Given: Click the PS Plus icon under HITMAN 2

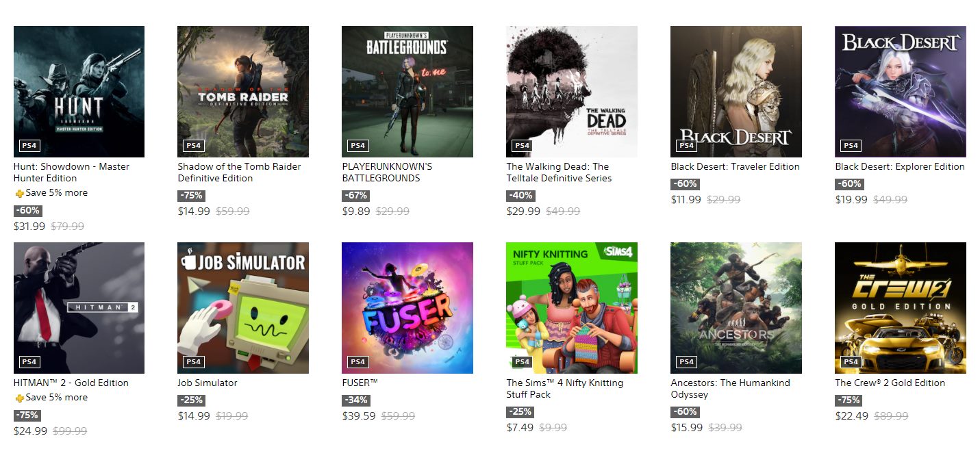Looking at the screenshot, I should (19, 398).
